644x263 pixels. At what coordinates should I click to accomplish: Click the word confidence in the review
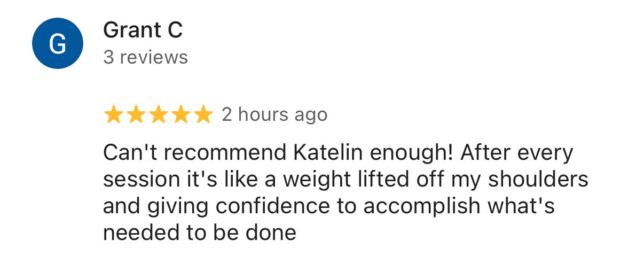click(x=245, y=206)
